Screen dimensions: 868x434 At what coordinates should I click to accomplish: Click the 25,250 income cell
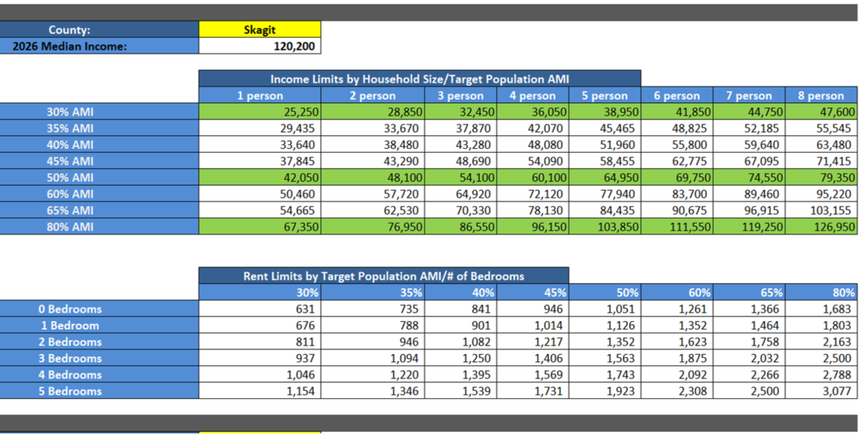(259, 112)
